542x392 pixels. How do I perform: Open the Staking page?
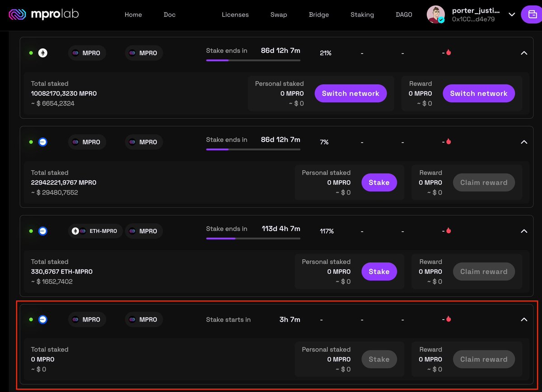pos(362,14)
